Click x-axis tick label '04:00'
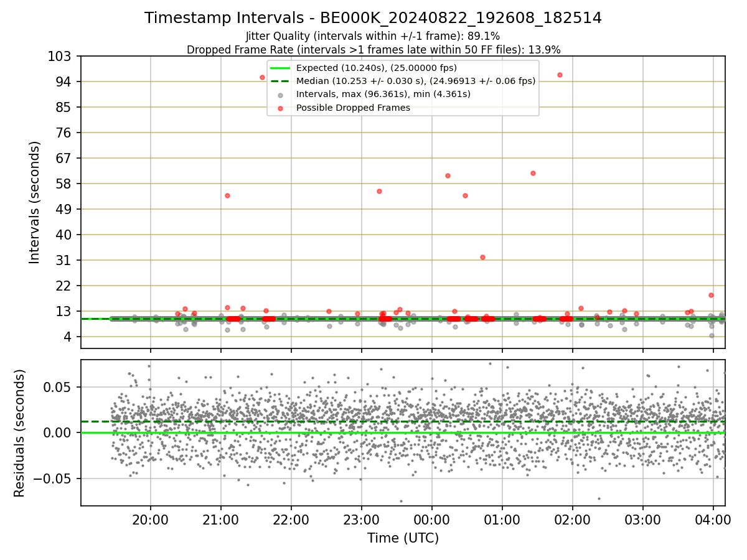This screenshot has height=560, width=747. 713,520
